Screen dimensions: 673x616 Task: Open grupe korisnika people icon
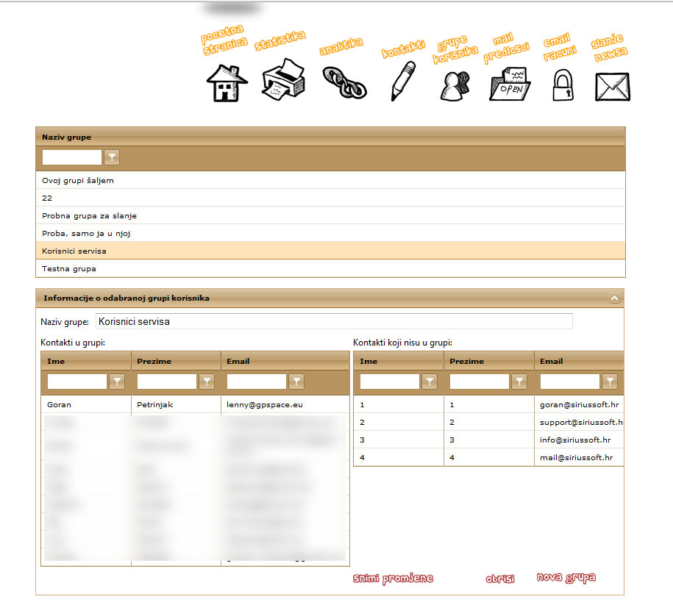[x=455, y=86]
